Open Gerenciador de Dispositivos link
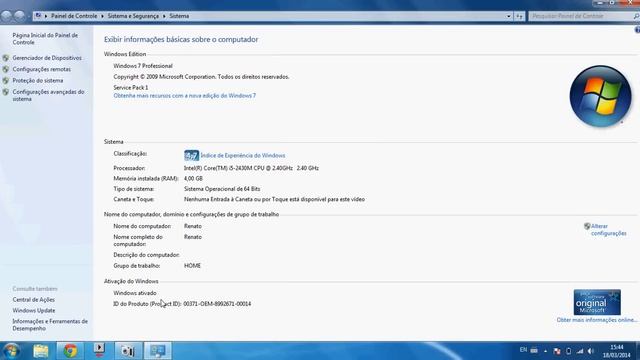640x360 pixels. pyautogui.click(x=47, y=58)
